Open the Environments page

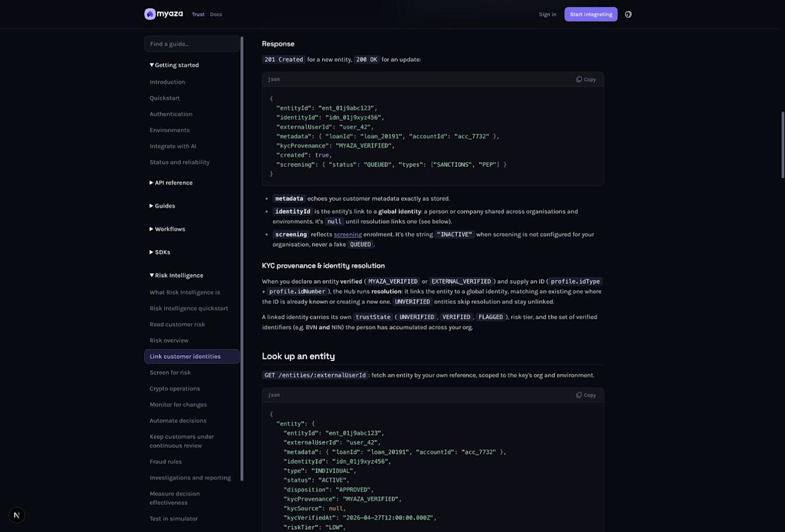170,130
